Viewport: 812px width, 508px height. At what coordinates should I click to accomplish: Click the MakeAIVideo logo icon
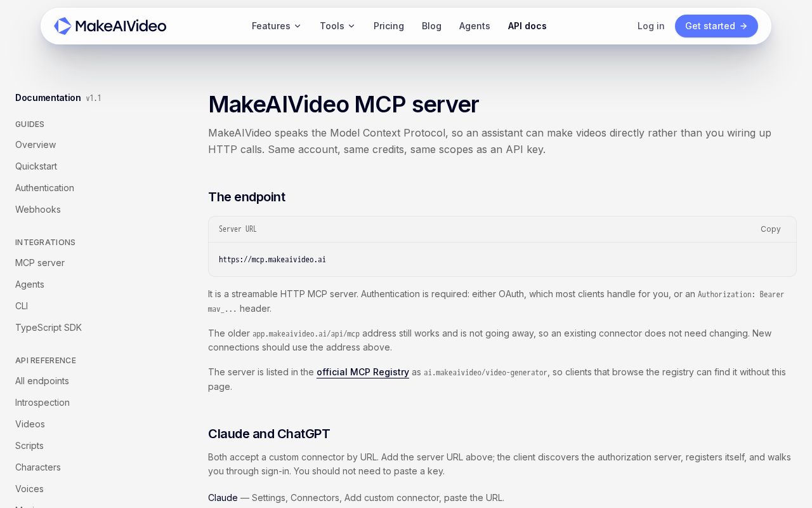pyautogui.click(x=63, y=26)
